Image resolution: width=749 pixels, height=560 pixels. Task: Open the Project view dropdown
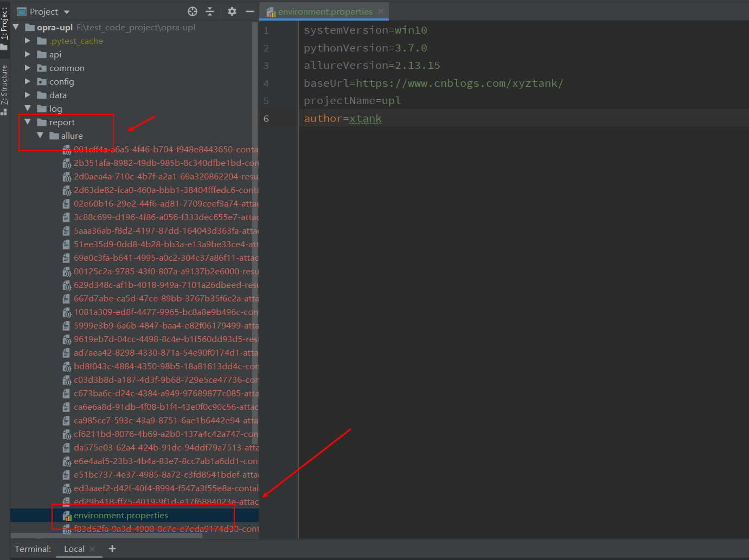click(x=67, y=12)
